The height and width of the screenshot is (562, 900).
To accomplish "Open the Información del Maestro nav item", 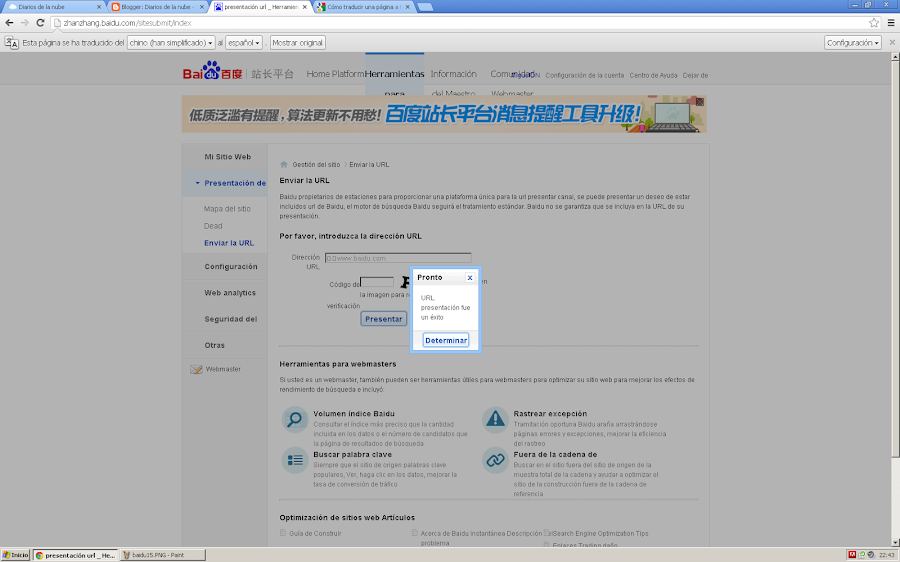I will (x=453, y=73).
